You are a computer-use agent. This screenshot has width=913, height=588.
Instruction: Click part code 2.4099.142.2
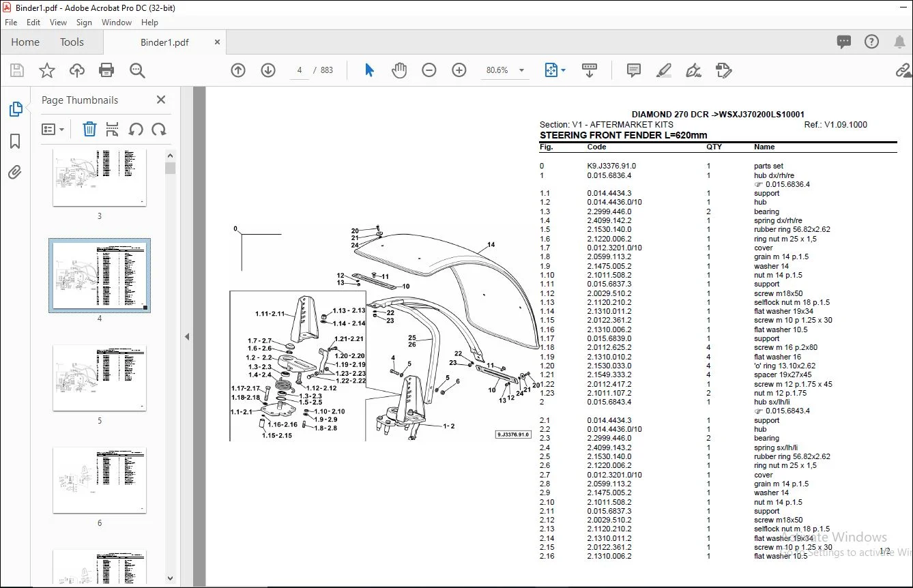(x=609, y=220)
